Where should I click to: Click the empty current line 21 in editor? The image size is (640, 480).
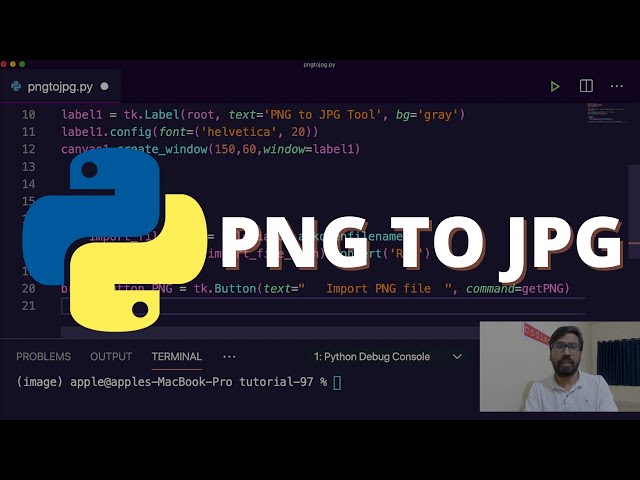[x=323, y=306]
